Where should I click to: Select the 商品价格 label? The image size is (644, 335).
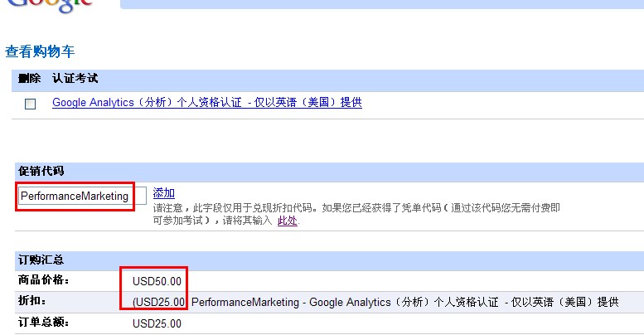click(x=43, y=280)
